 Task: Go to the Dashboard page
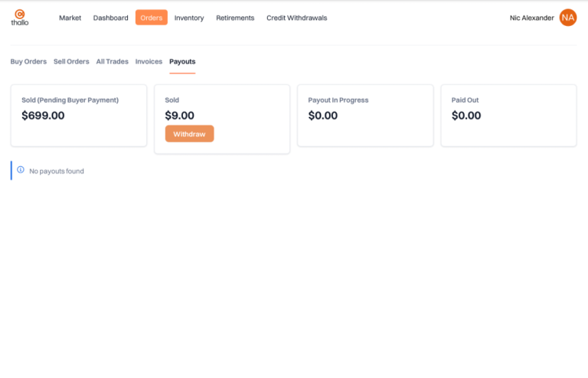tap(111, 18)
